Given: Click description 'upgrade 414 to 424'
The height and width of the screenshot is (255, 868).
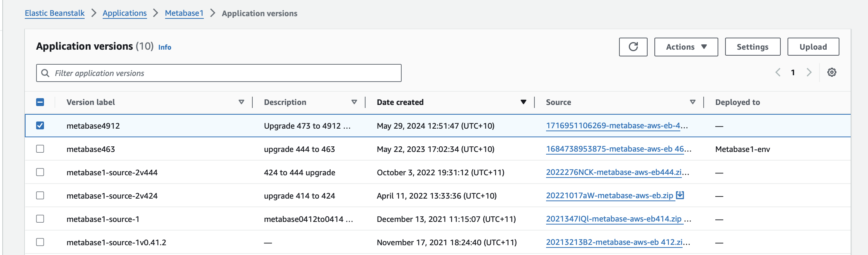Looking at the screenshot, I should pos(299,196).
